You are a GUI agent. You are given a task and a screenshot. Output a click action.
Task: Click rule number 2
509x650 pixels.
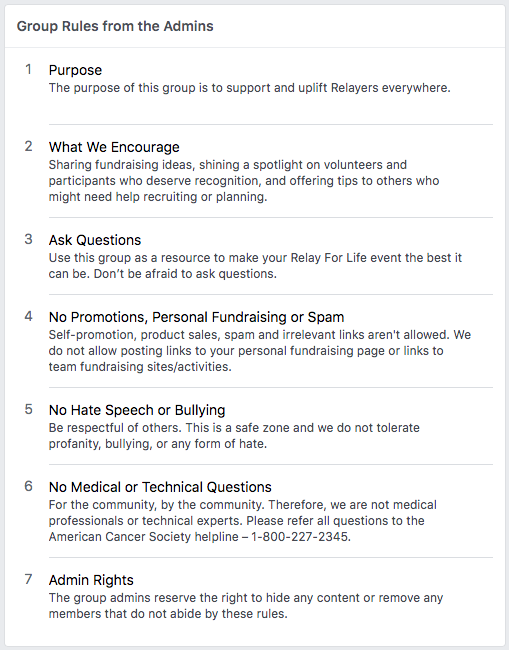[x=28, y=146]
